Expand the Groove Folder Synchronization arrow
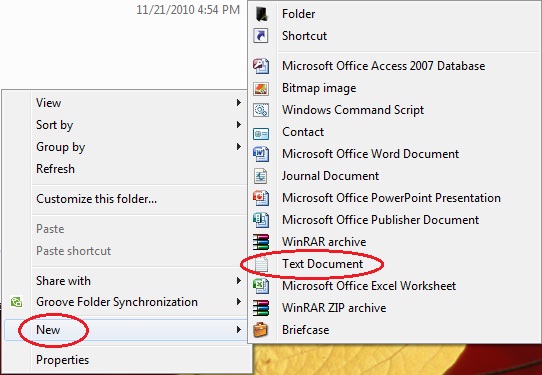542x375 pixels. tap(239, 302)
